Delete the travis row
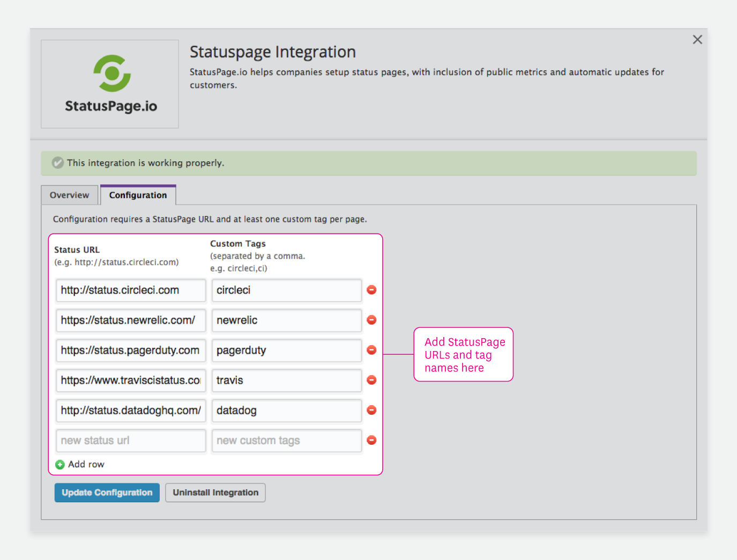This screenshot has height=560, width=737. [x=371, y=380]
